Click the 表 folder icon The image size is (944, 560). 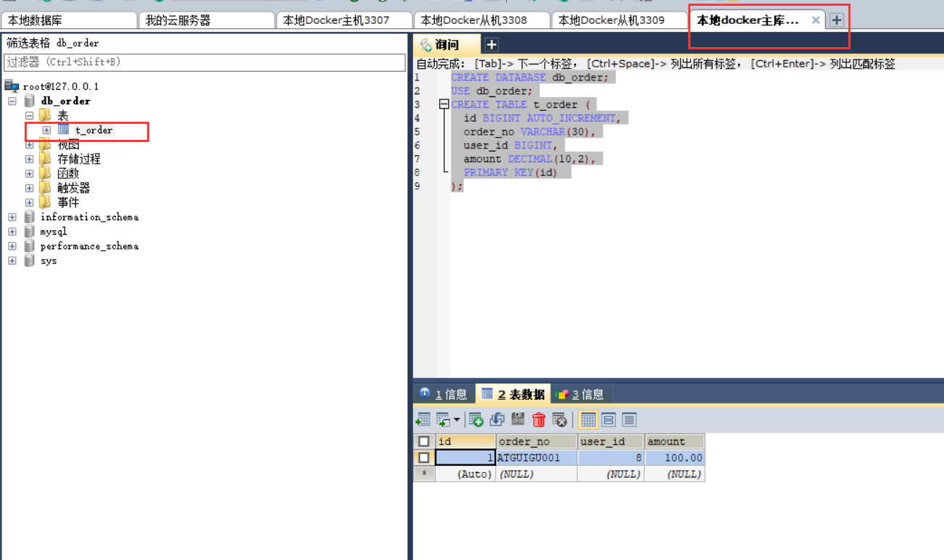[46, 115]
